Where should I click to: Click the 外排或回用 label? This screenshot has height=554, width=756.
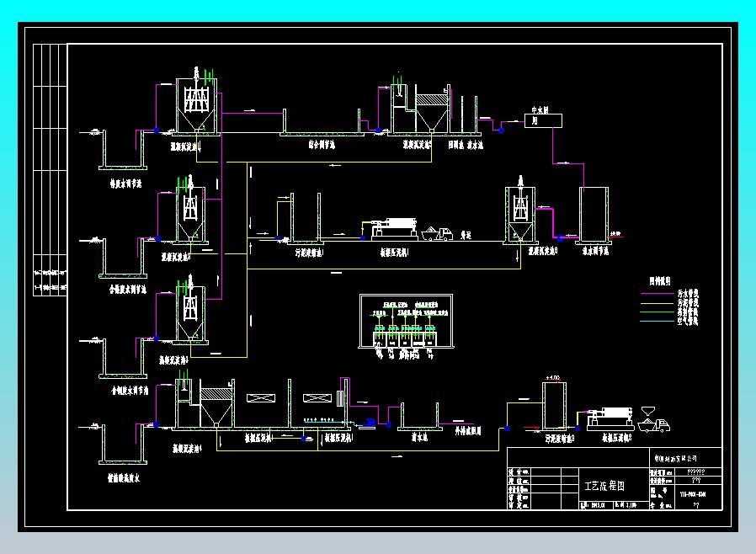pyautogui.click(x=468, y=430)
